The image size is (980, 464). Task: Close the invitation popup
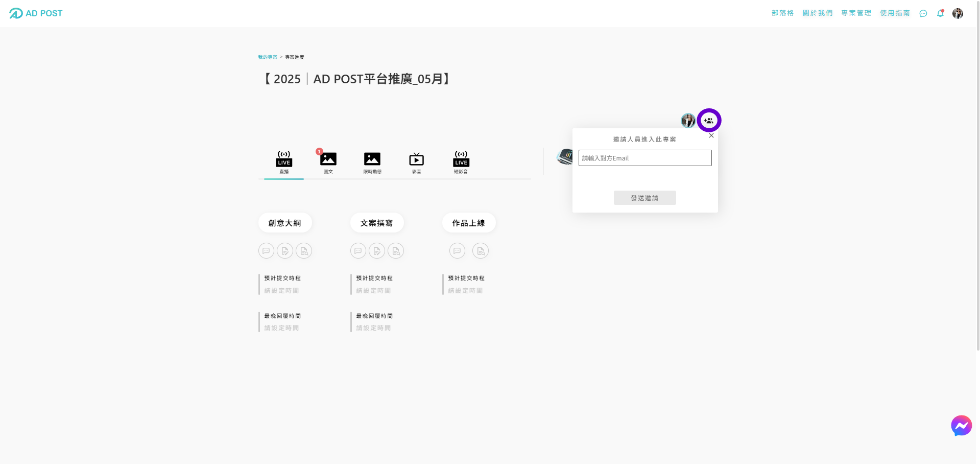click(711, 135)
